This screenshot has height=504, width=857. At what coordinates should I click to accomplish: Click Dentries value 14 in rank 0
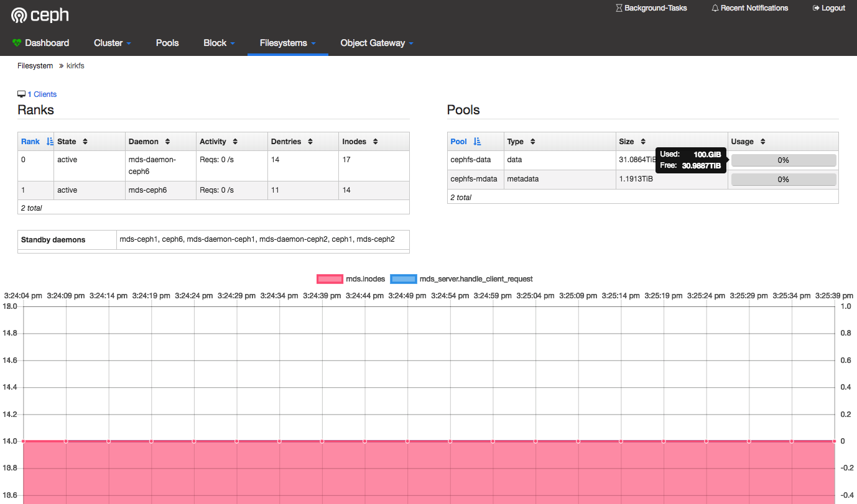[x=276, y=160]
